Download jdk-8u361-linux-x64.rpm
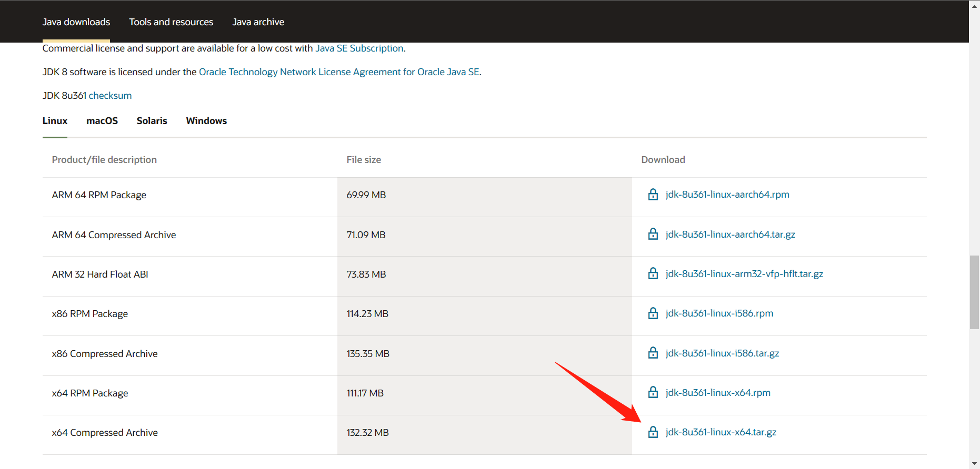 click(718, 393)
